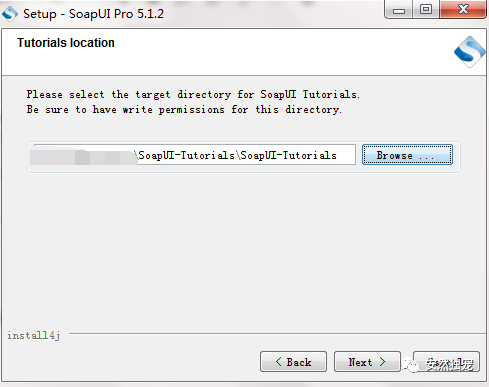This screenshot has width=489, height=387.
Task: Click the Cancel button hidden under the watermark
Action: (x=446, y=361)
